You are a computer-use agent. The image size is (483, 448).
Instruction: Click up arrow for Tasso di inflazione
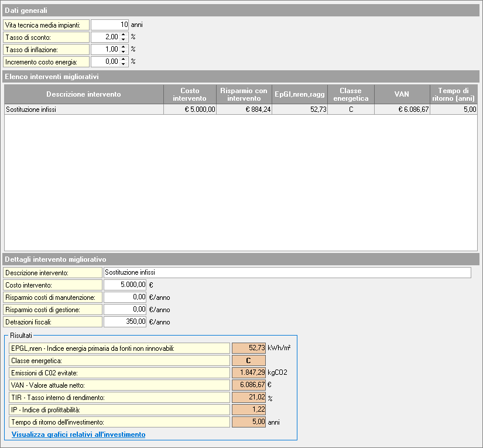pyautogui.click(x=123, y=47)
